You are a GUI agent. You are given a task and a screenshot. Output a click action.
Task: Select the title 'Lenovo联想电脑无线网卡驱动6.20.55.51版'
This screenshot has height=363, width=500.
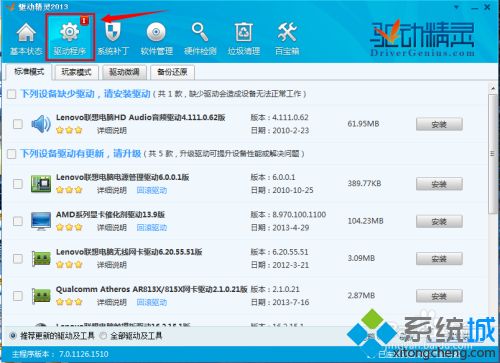(129, 252)
